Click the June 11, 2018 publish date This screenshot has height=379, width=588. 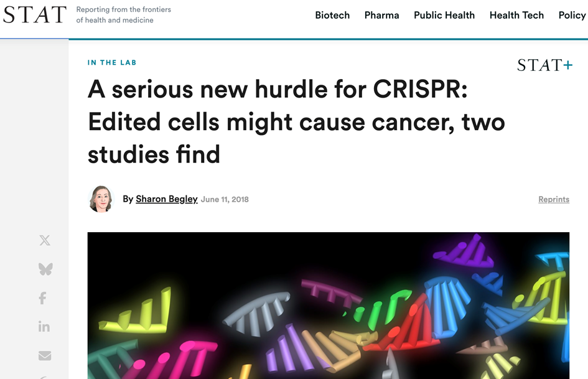(225, 199)
